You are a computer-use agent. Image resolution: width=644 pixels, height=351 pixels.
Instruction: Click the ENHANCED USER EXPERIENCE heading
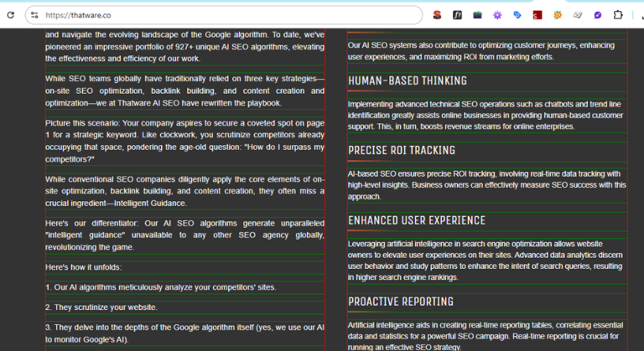click(x=417, y=220)
